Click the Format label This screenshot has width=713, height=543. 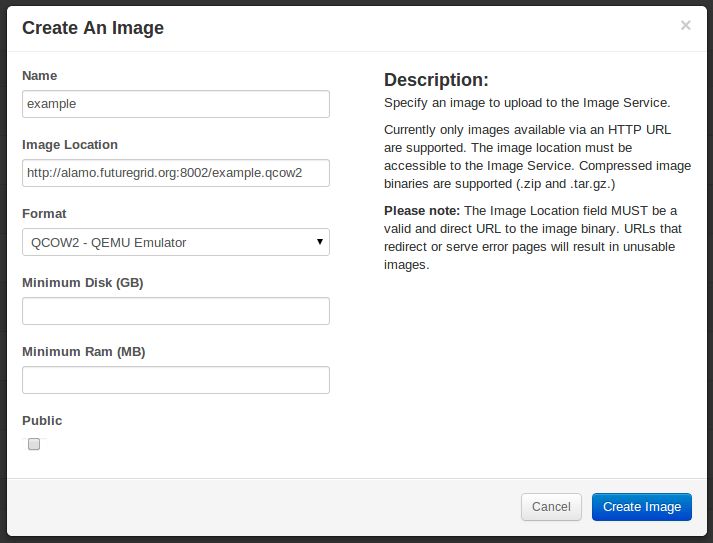[44, 214]
